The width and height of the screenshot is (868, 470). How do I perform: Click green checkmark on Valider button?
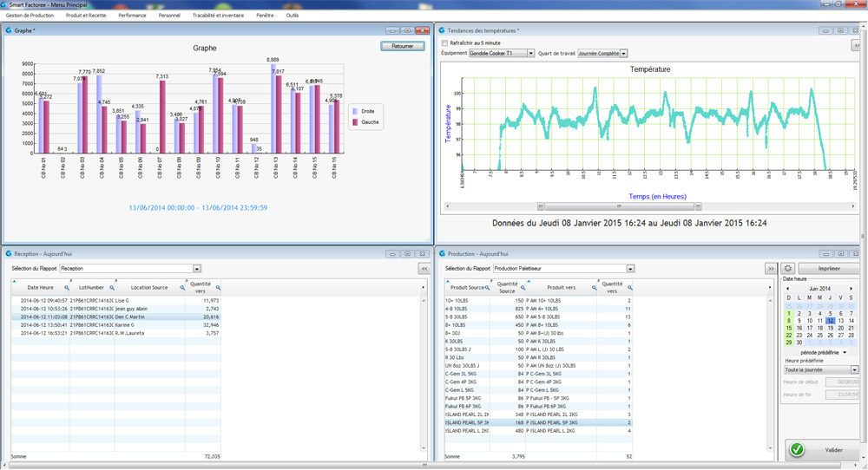point(797,449)
